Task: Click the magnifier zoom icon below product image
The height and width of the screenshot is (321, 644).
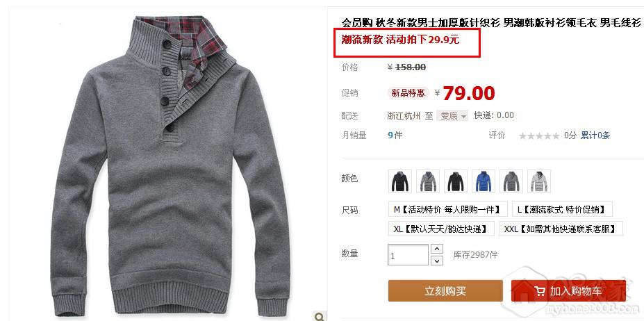Action: click(x=319, y=316)
